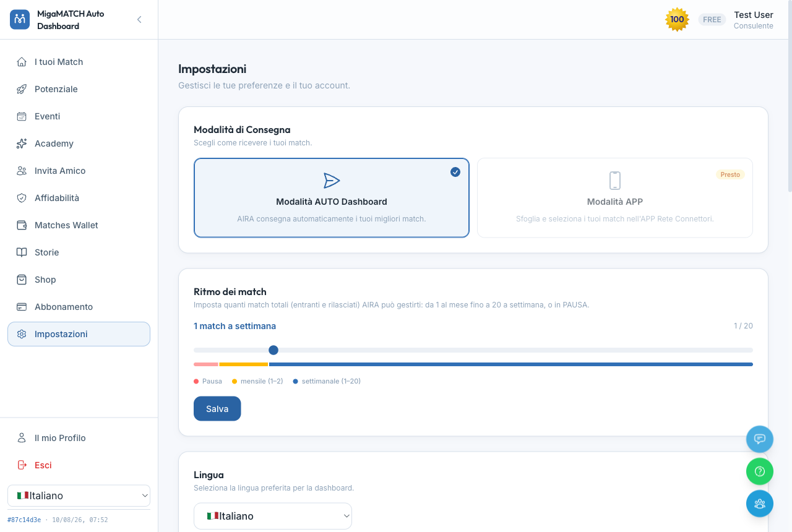
Task: Click the #87c14d3e build hash
Action: pos(24,520)
